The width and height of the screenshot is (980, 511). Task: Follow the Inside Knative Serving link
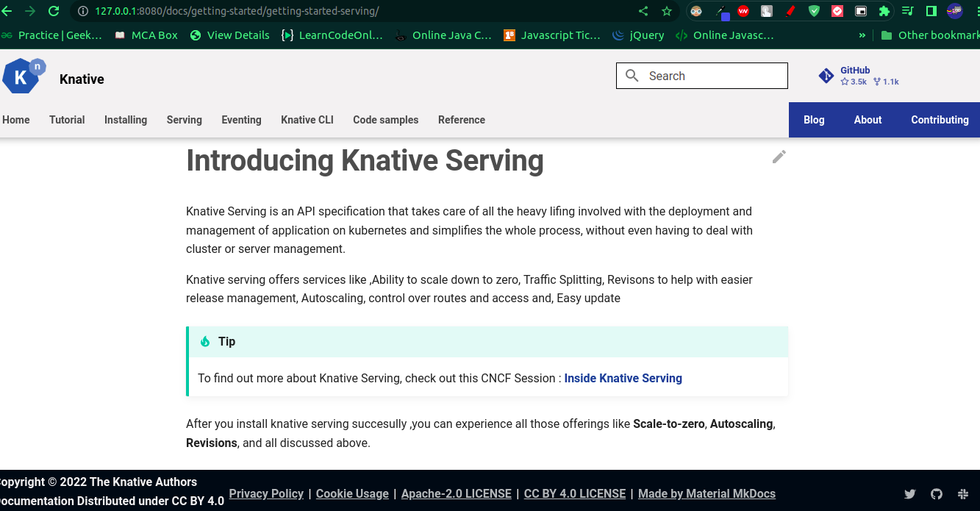[623, 378]
